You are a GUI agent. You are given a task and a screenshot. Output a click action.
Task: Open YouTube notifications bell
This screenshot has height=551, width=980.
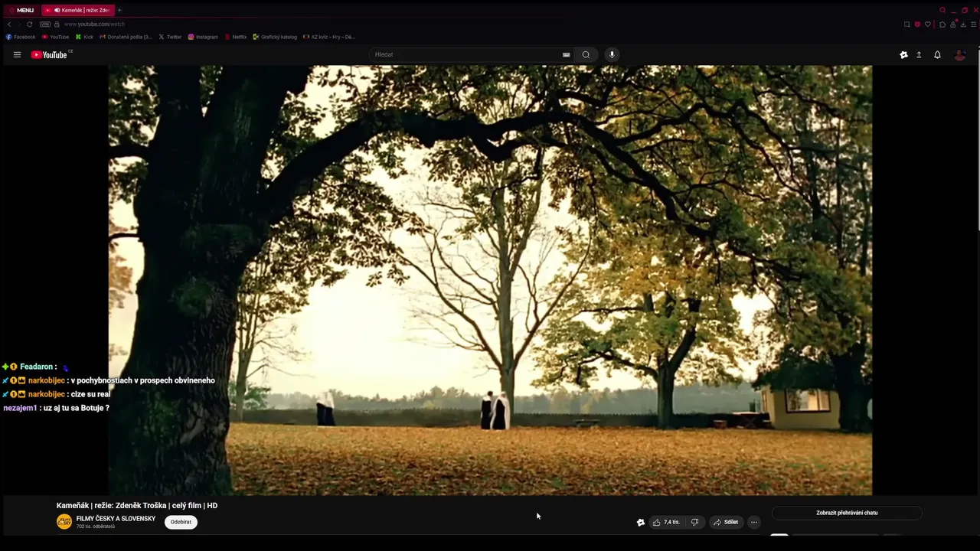[937, 54]
